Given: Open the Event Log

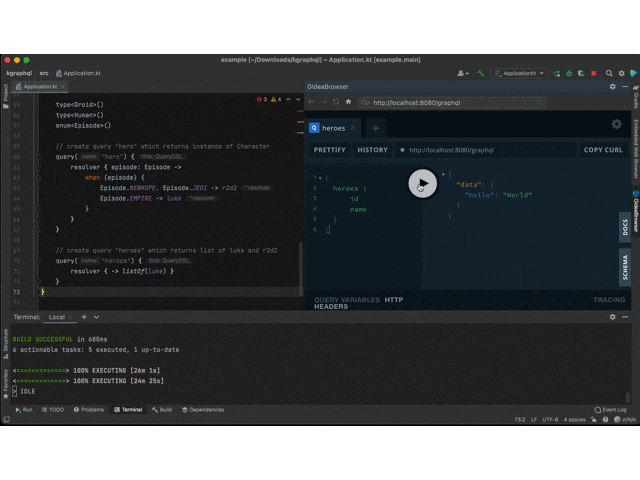Looking at the screenshot, I should point(611,409).
